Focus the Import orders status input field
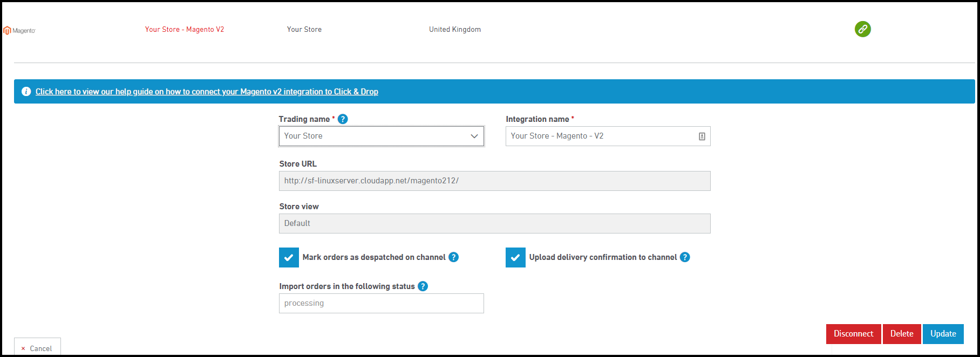Viewport: 980px width, 357px height. coord(381,304)
